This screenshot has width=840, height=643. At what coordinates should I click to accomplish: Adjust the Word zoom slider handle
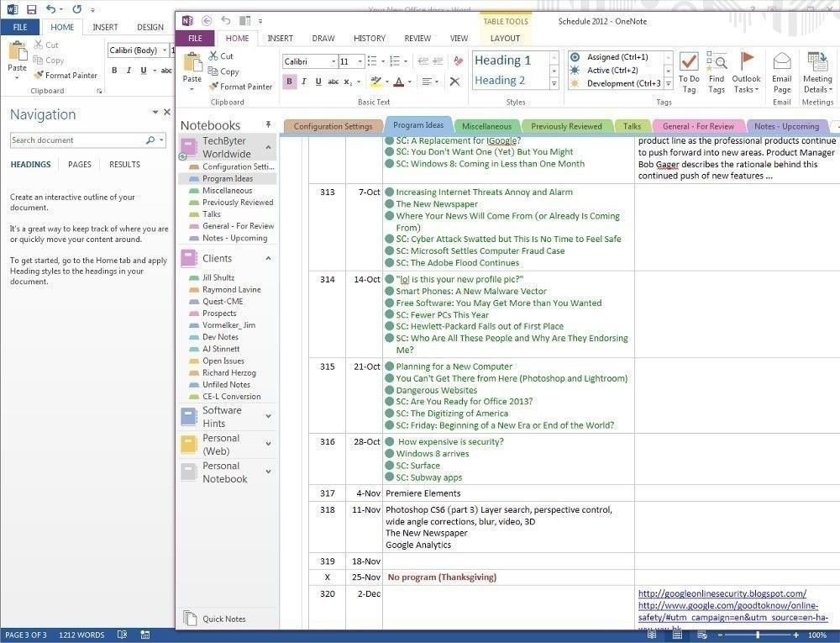pos(758,635)
